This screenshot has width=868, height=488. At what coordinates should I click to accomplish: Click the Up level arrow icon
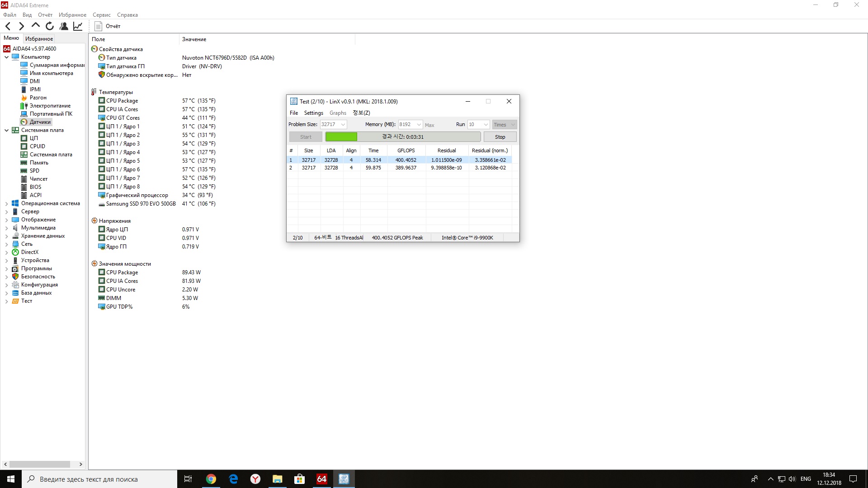36,26
